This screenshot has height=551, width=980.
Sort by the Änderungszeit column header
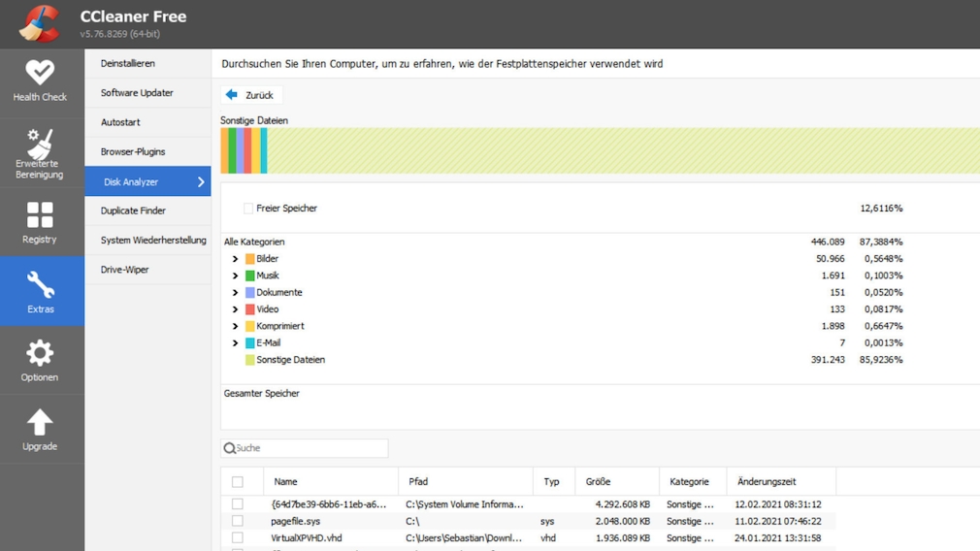click(x=781, y=482)
